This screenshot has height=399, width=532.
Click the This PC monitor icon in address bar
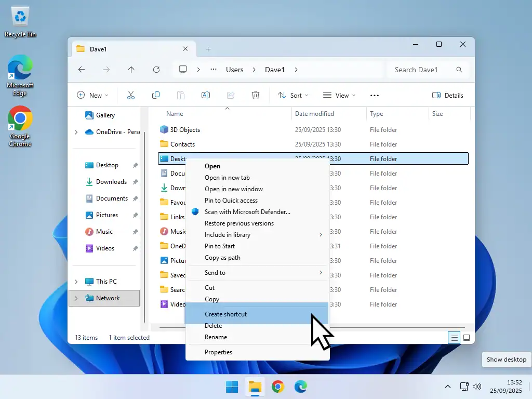183,70
